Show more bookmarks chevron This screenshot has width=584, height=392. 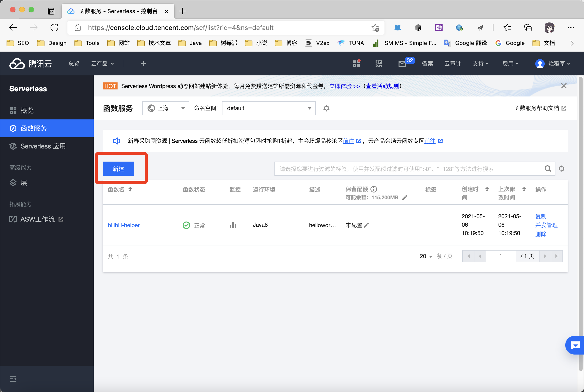pos(572,43)
